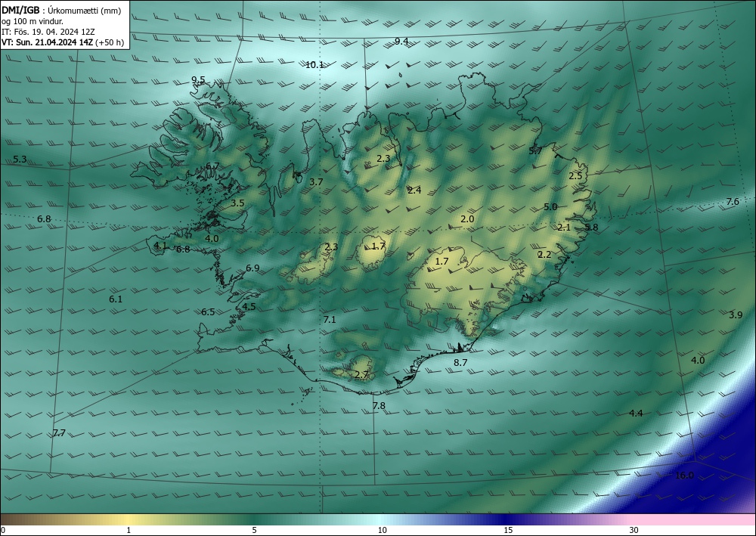Click the legend tick label '30'
The height and width of the screenshot is (536, 756).
pyautogui.click(x=634, y=530)
